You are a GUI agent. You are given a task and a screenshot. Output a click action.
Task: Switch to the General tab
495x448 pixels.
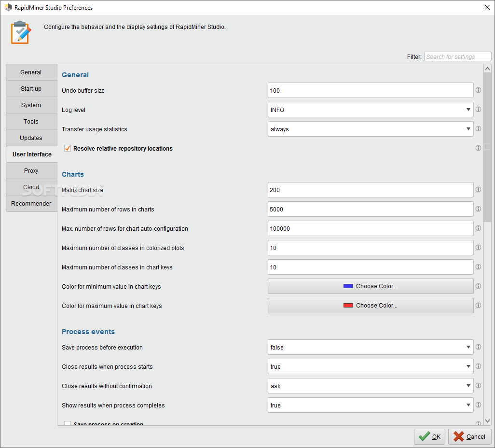click(x=31, y=72)
